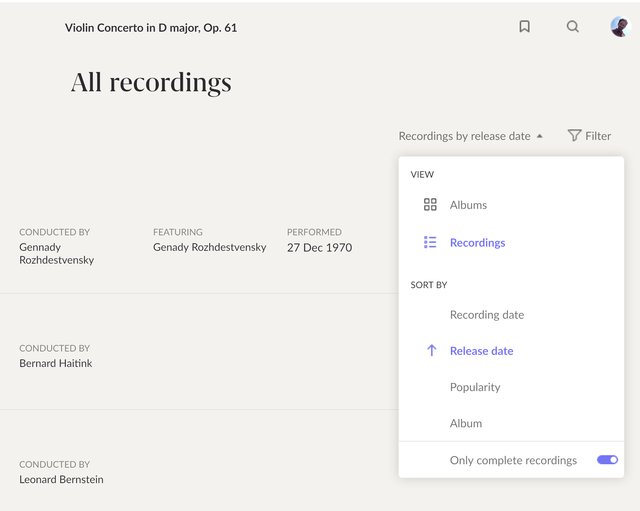Click Violin Concerto in D major title
The width and height of the screenshot is (640, 511).
[x=151, y=28]
